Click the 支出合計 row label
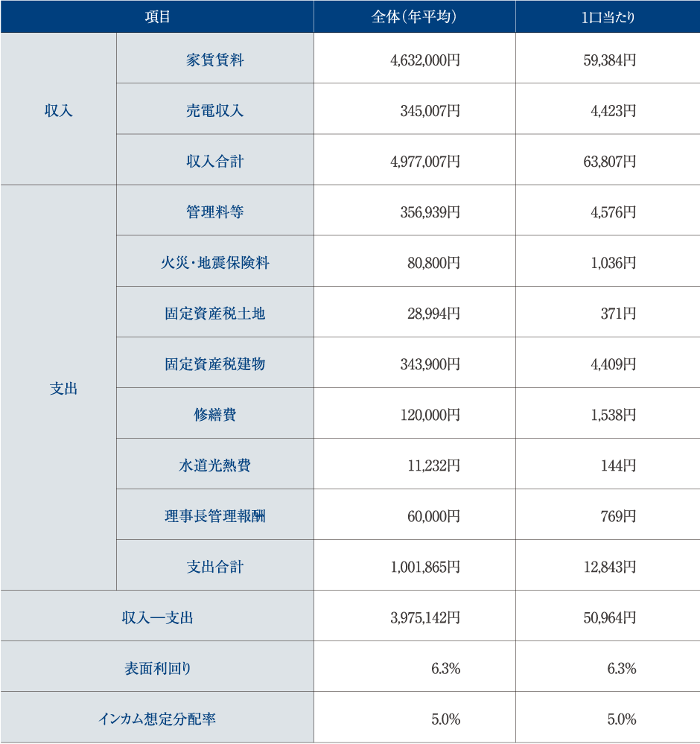This screenshot has width=700, height=744. point(214,566)
